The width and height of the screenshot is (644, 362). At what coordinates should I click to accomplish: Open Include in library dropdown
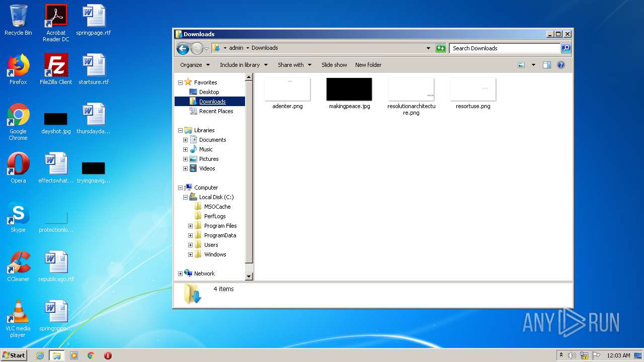[x=244, y=65]
